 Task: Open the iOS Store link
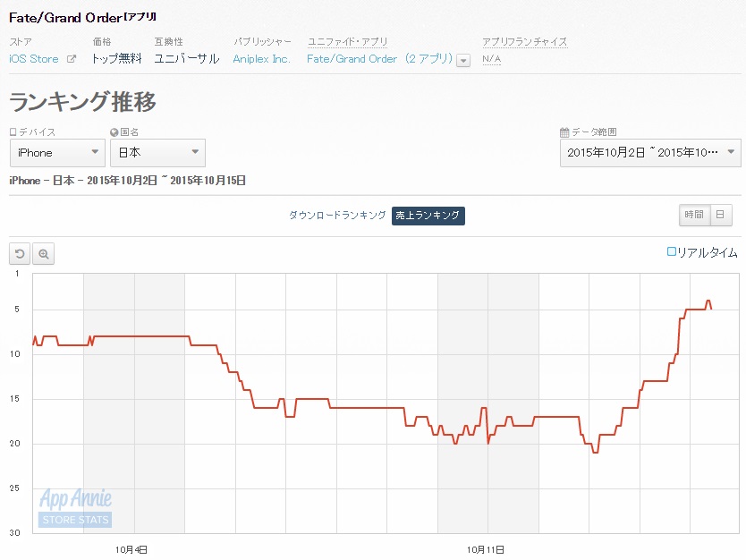(x=34, y=59)
